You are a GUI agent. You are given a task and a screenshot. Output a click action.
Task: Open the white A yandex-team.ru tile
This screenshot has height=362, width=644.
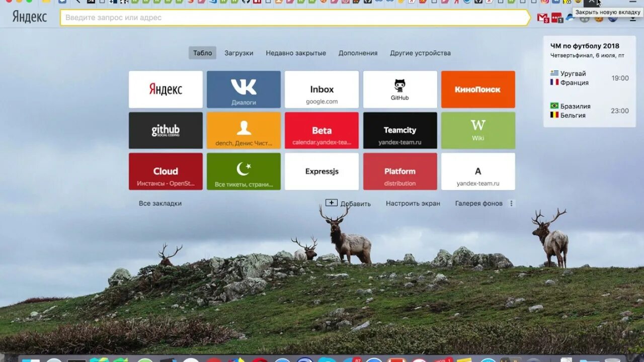pyautogui.click(x=478, y=171)
